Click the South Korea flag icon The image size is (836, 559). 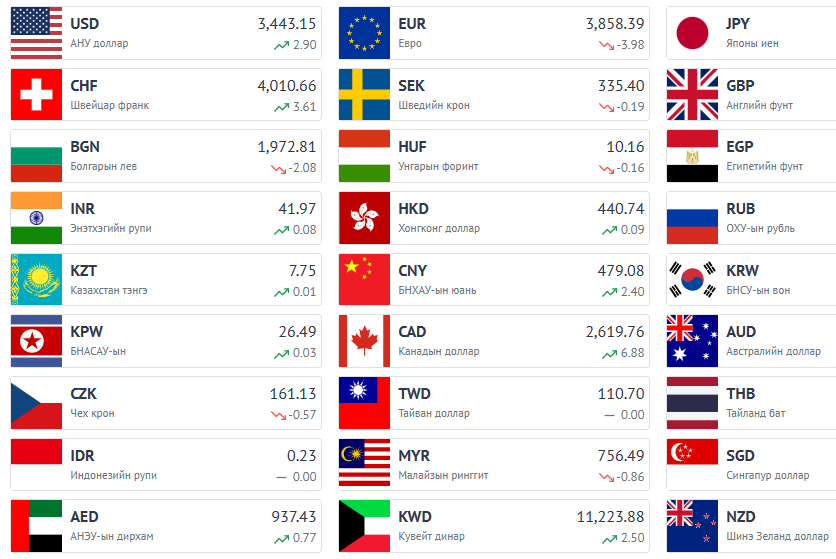[692, 280]
